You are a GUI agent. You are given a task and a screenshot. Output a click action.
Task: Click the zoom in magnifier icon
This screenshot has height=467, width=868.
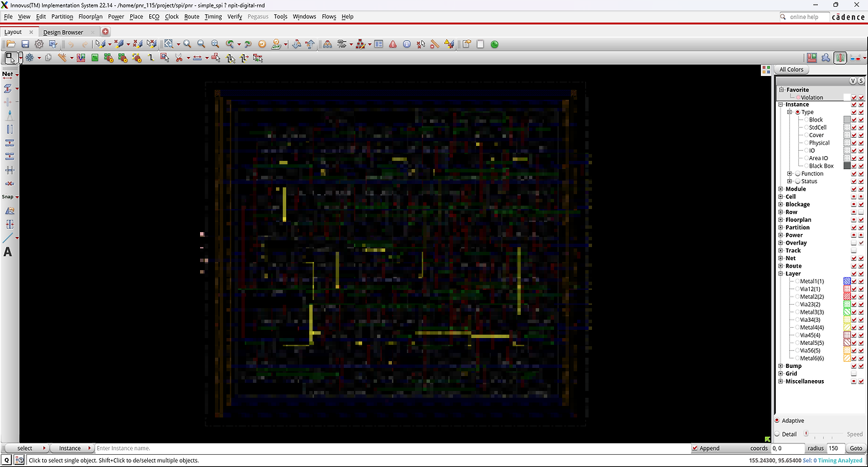186,44
